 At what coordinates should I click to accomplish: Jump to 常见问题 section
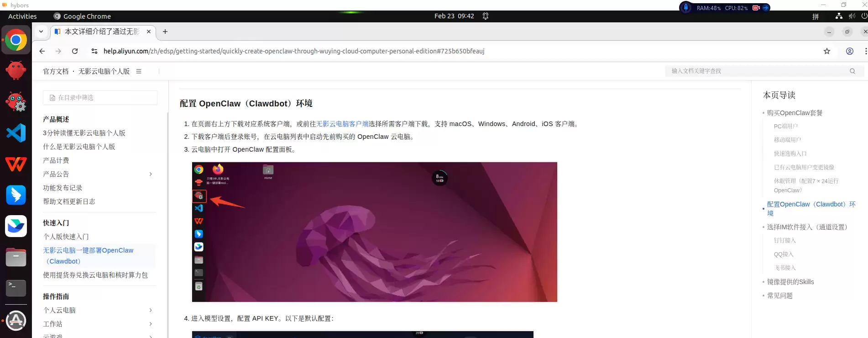tap(780, 296)
